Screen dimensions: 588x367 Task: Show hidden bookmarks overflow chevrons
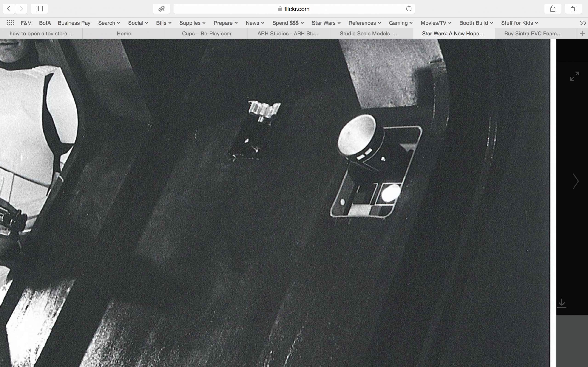coord(583,23)
